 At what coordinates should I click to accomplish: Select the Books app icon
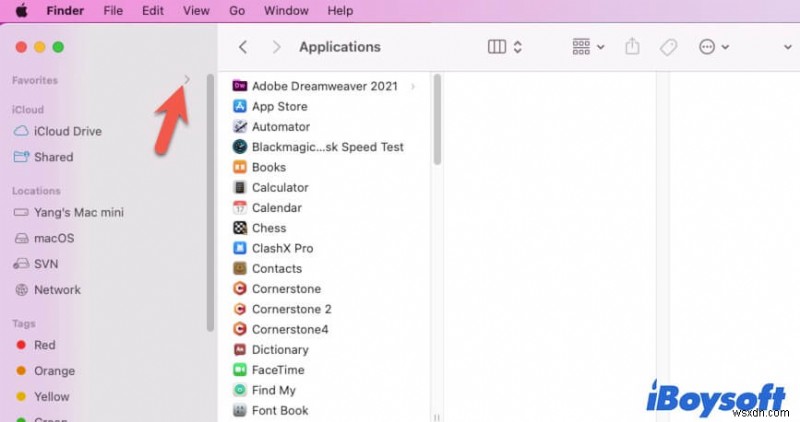pos(240,167)
